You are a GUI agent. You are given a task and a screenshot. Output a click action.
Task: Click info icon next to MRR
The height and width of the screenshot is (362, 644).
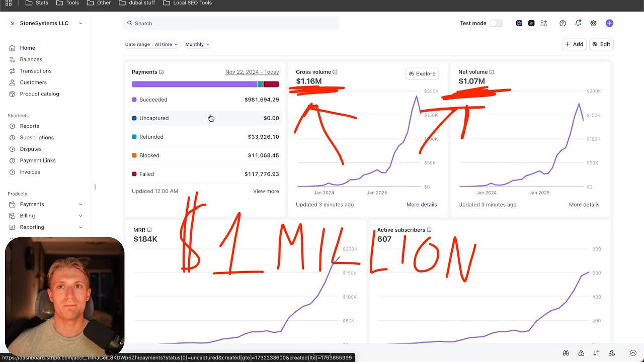[x=149, y=230]
